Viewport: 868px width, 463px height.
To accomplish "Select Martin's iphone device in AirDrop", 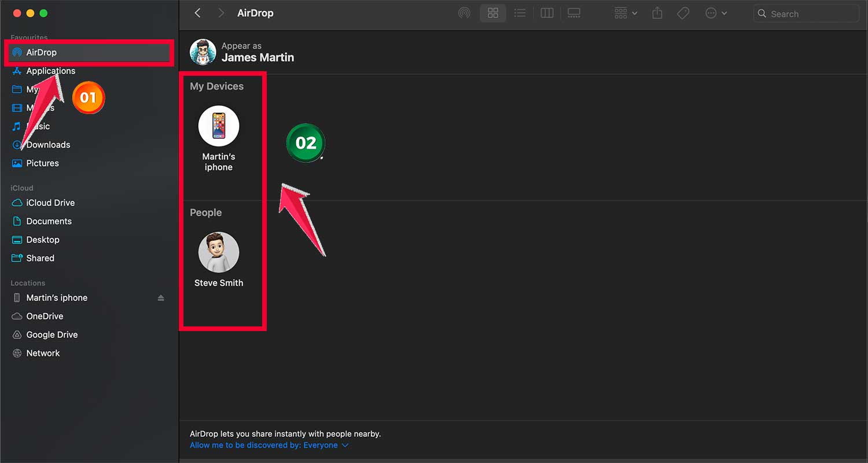I will pyautogui.click(x=219, y=126).
